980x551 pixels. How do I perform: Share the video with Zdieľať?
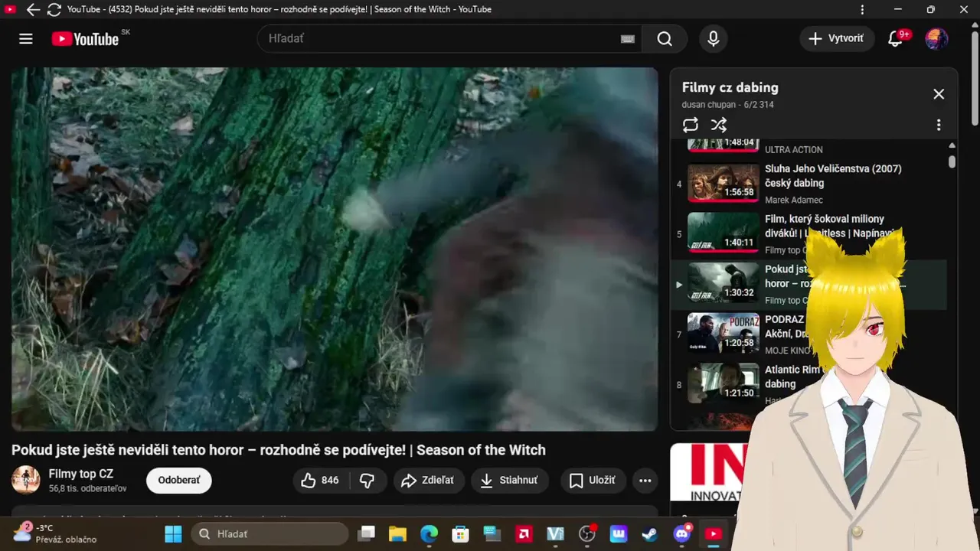[x=429, y=480]
